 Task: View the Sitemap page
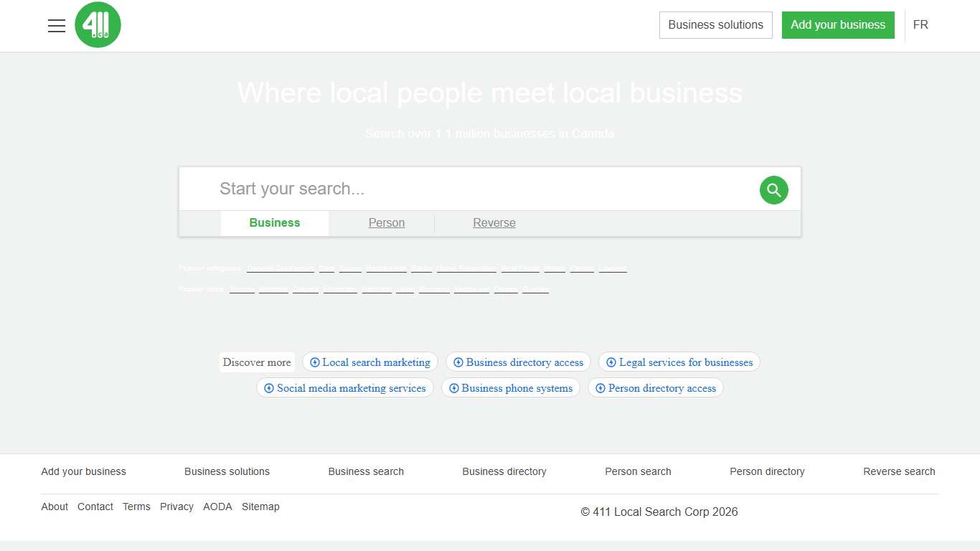coord(260,507)
